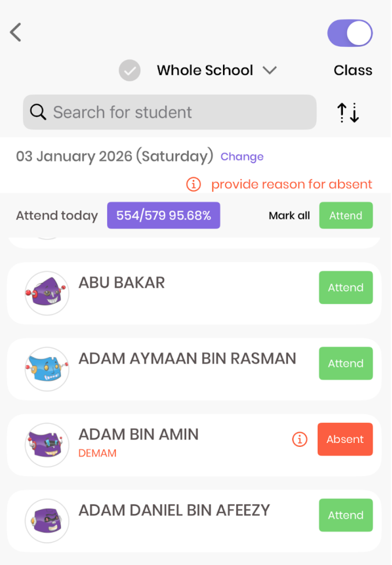The height and width of the screenshot is (565, 392).
Task: Open the sort order icon
Action: pos(348,113)
